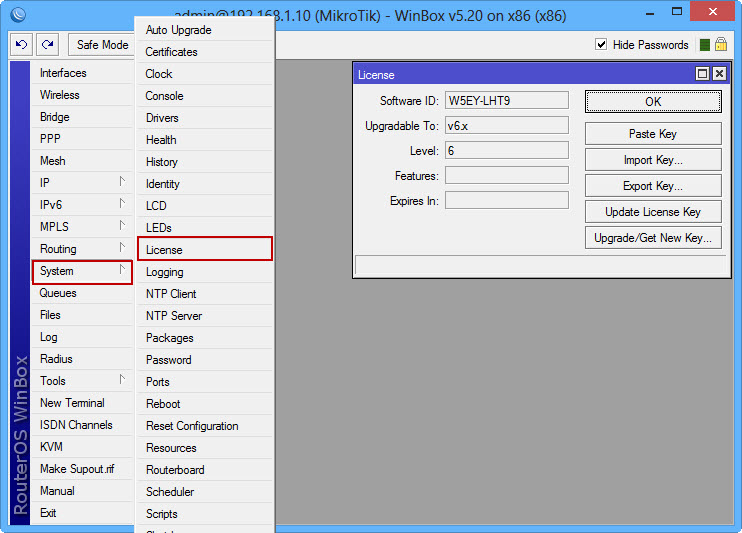Image resolution: width=742 pixels, height=533 pixels.
Task: Select Packages in System submenu
Action: point(205,338)
